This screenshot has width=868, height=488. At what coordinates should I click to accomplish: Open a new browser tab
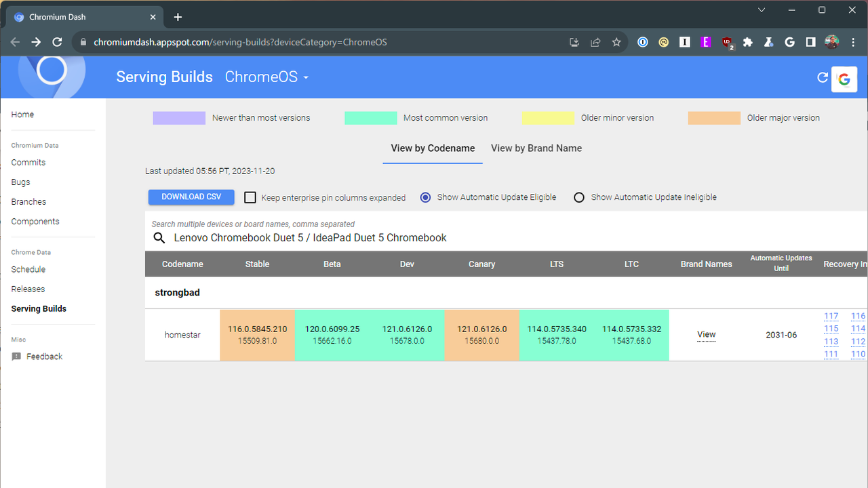[x=178, y=17]
